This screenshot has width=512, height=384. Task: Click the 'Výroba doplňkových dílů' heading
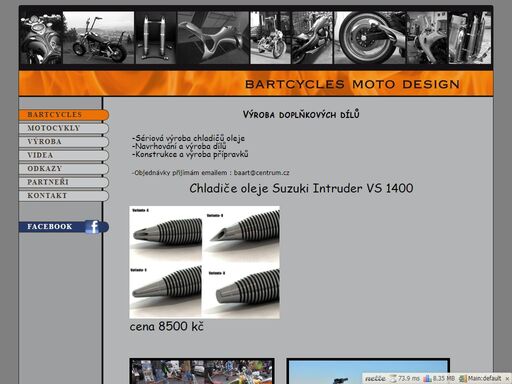click(301, 114)
